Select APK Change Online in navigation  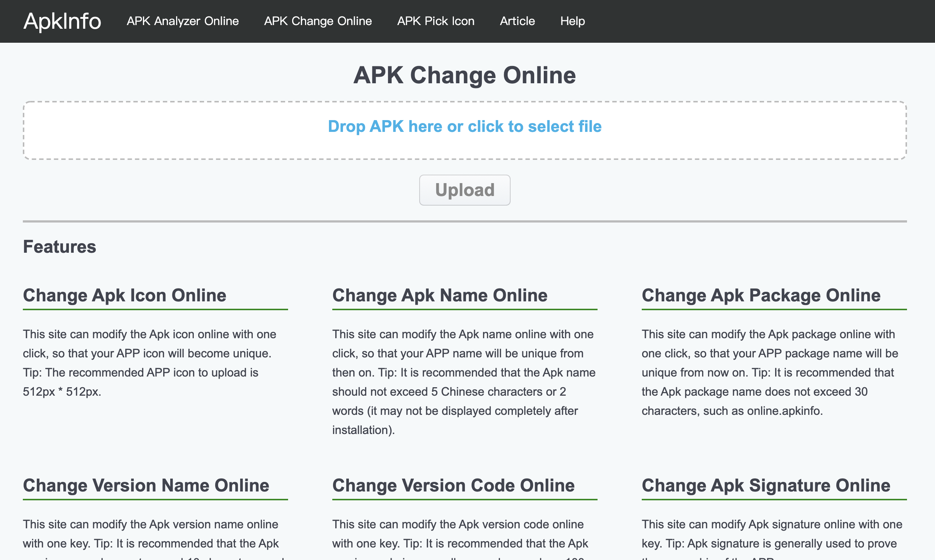318,21
